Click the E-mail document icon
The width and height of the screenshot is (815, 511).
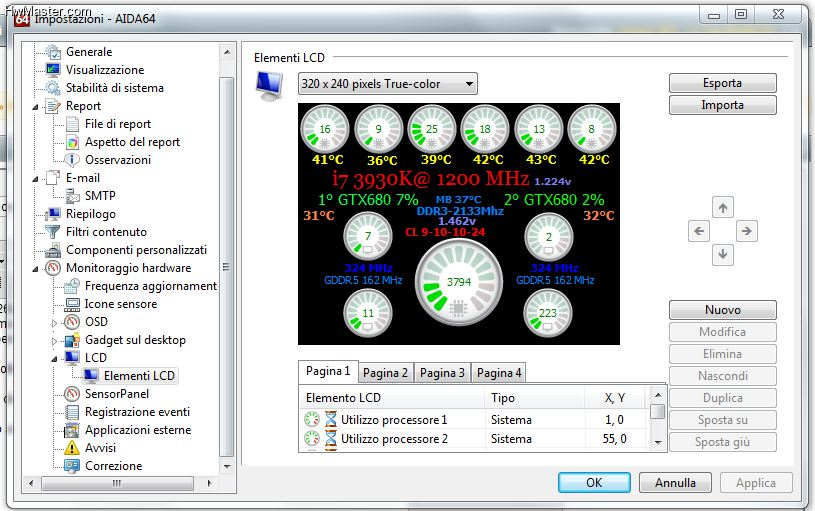point(52,178)
